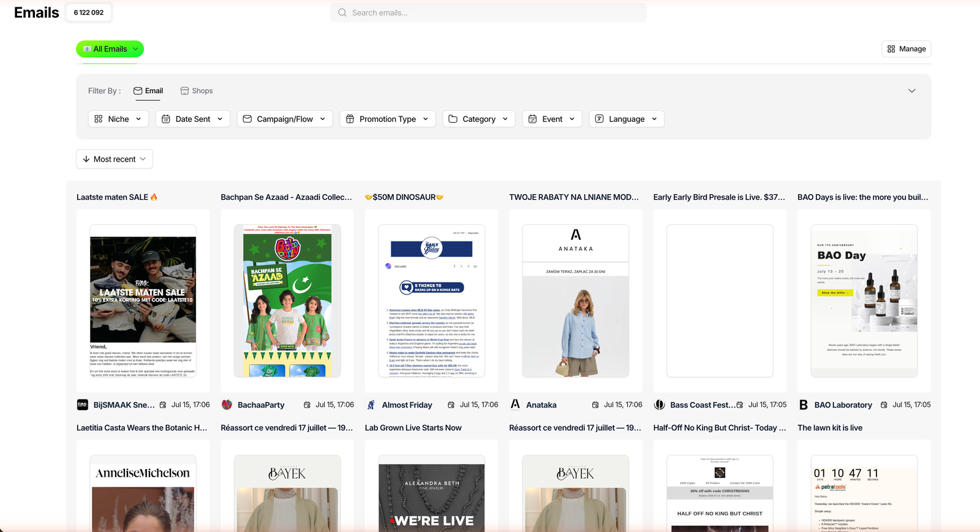Image resolution: width=980 pixels, height=532 pixels.
Task: Open the Event filter dropdown
Action: click(x=552, y=119)
